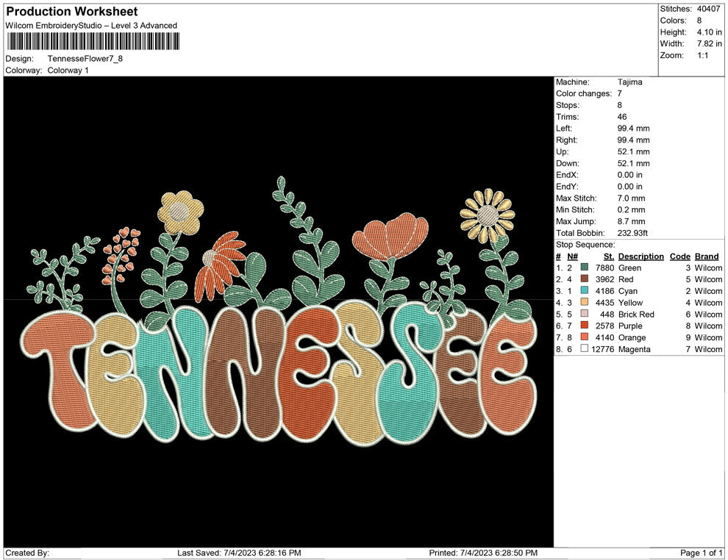
Task: Click the Machine value Tajima
Action: [x=629, y=82]
